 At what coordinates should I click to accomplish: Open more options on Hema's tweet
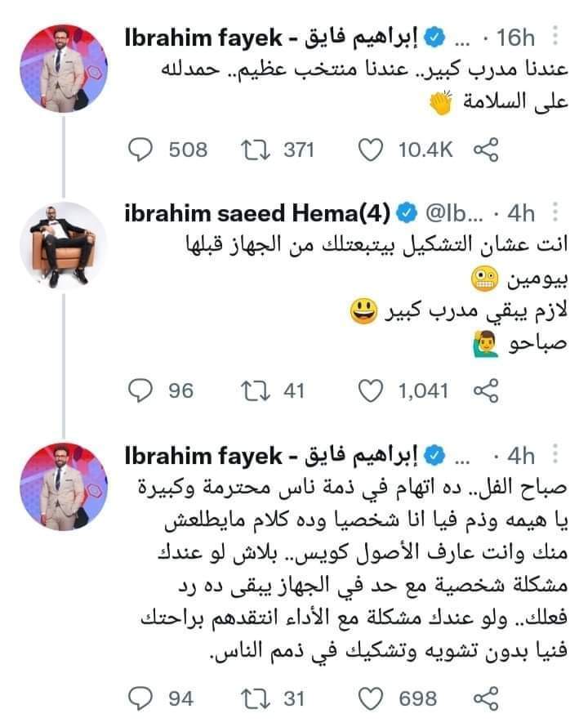(555, 214)
